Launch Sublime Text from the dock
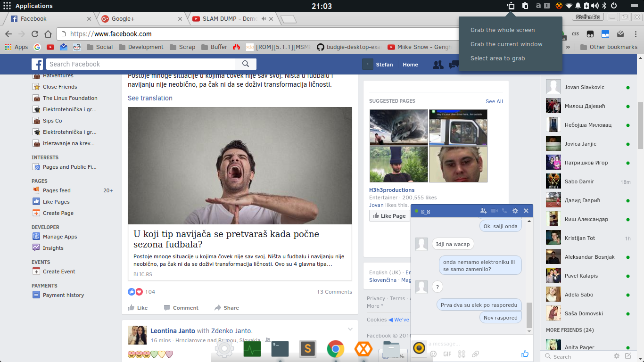The height and width of the screenshot is (362, 644). (x=308, y=349)
